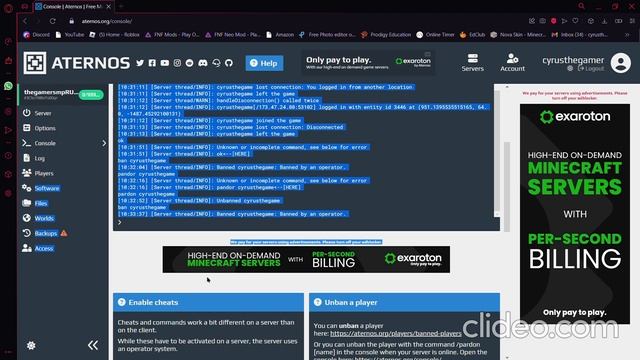Click the heart bookmark icon in toolbar

click(576, 21)
